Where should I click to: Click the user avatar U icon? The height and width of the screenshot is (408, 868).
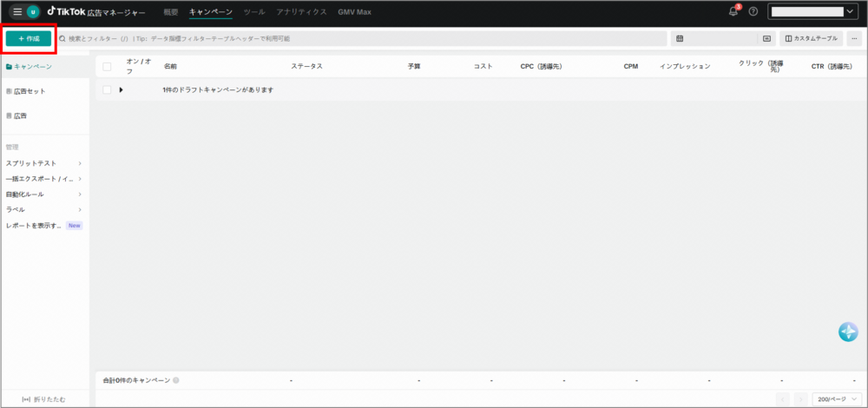point(33,12)
